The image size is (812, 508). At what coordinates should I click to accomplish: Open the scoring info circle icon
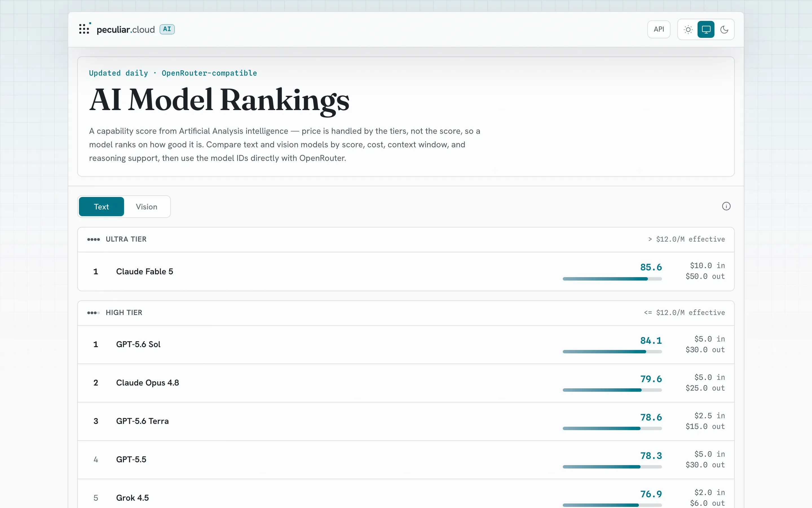tap(726, 206)
